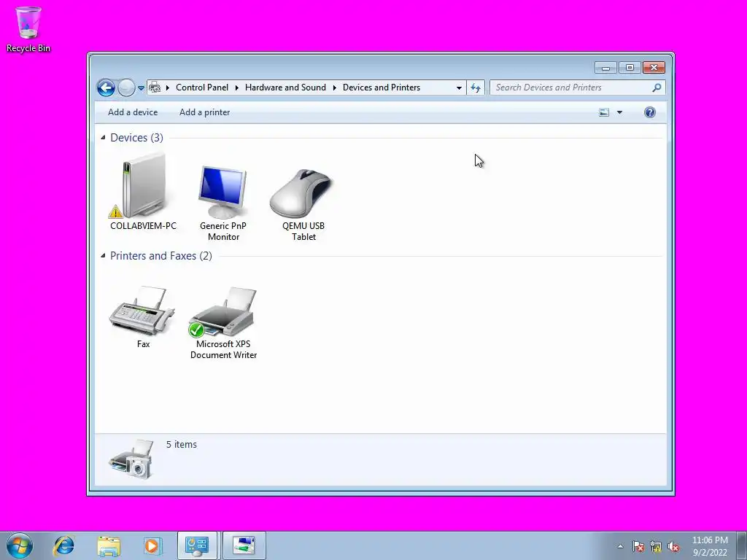The height and width of the screenshot is (560, 747).
Task: Click arrow after Control Panel breadcrumb
Action: (237, 87)
